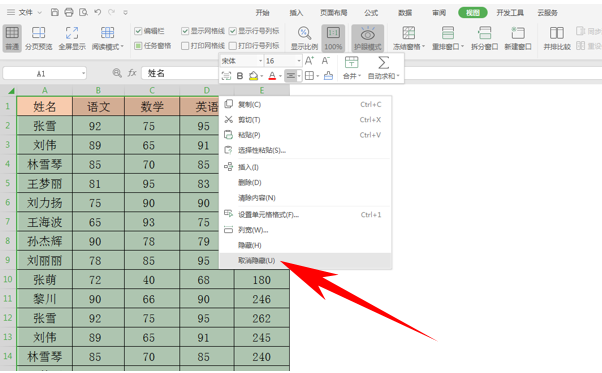
Task: Open 重排窗口 arrange windows dropdown
Action: (463, 47)
